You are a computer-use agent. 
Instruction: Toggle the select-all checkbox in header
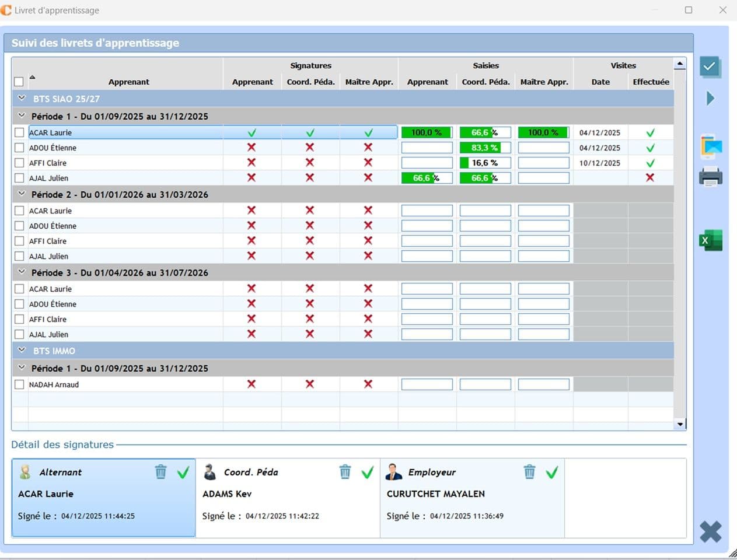tap(19, 82)
